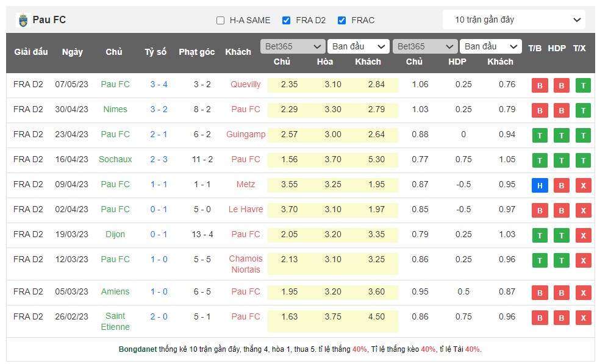
Task: Click red B result badge in Quevilly row
Action: tap(539, 85)
